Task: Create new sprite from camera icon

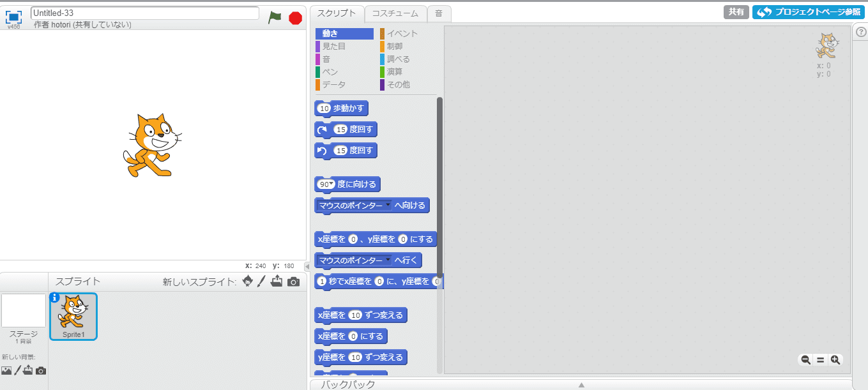Action: tap(293, 281)
